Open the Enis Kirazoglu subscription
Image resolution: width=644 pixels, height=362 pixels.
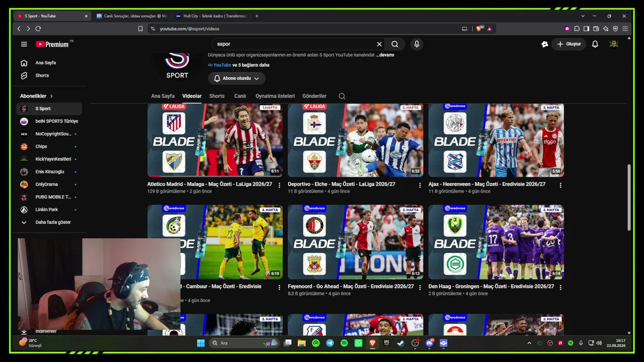click(x=49, y=172)
